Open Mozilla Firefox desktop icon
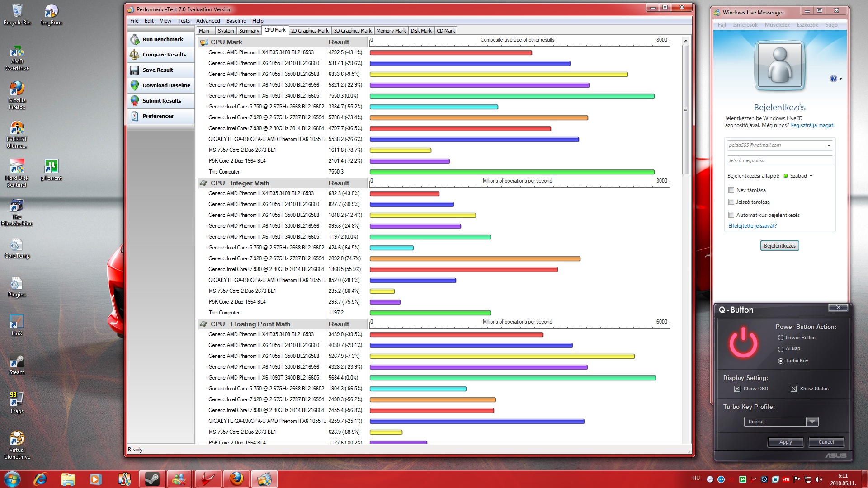The height and width of the screenshot is (488, 868). 17,95
